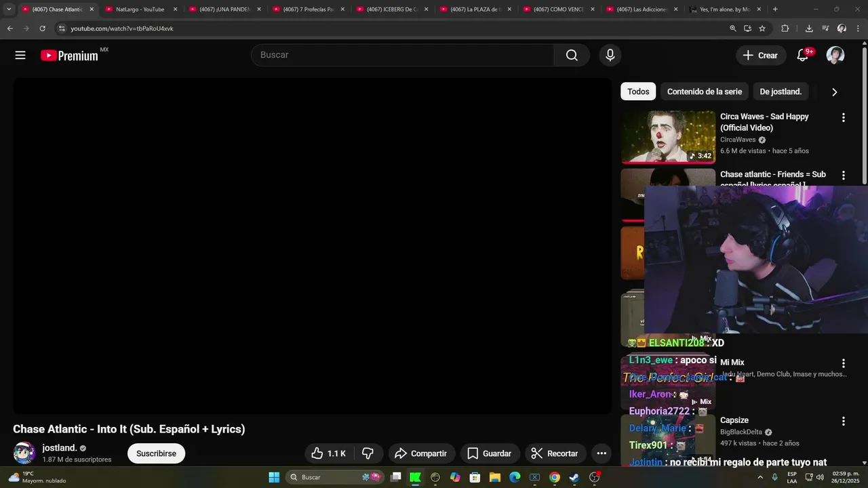Image resolution: width=868 pixels, height=488 pixels.
Task: Go back in browser history
Action: (x=9, y=28)
